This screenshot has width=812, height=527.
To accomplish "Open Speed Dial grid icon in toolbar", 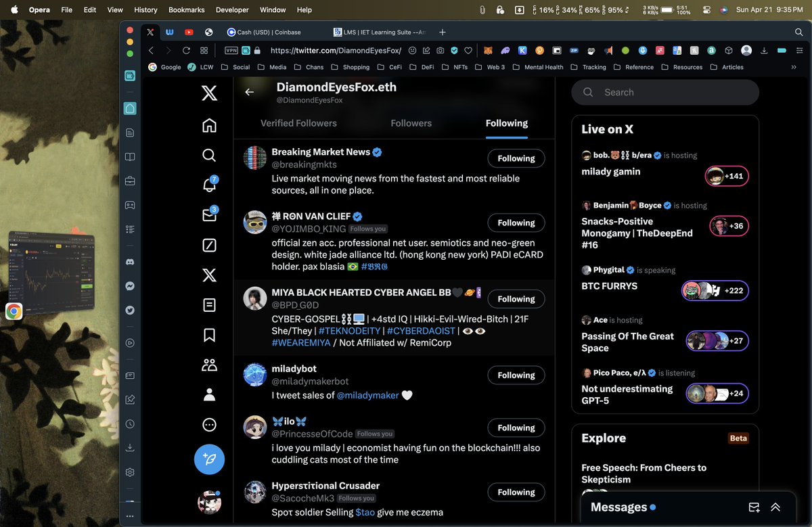I will point(204,50).
